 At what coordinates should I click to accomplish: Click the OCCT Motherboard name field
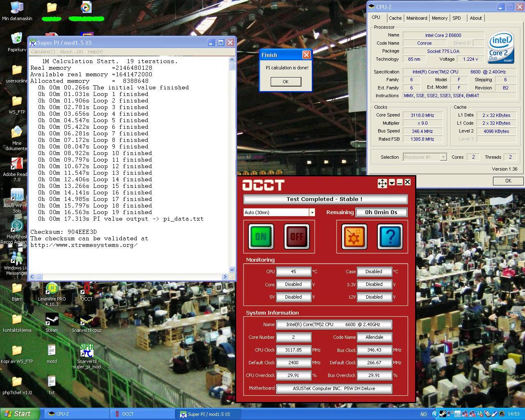coord(334,388)
